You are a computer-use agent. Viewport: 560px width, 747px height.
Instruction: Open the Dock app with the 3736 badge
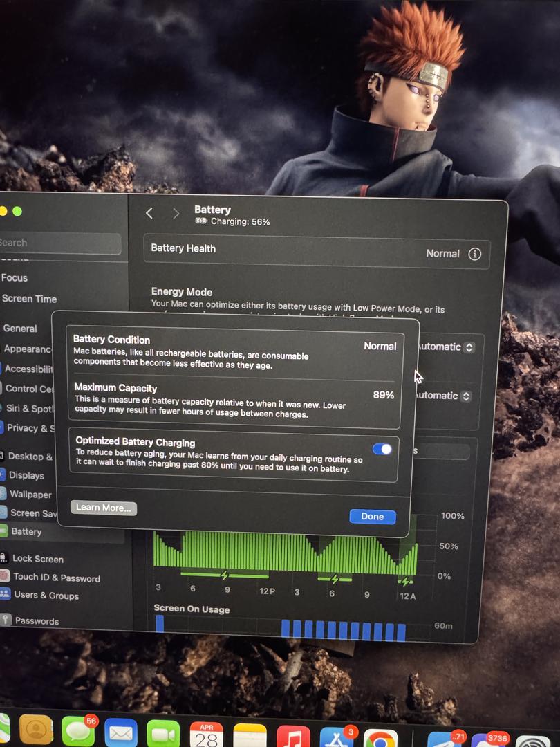pos(488,740)
